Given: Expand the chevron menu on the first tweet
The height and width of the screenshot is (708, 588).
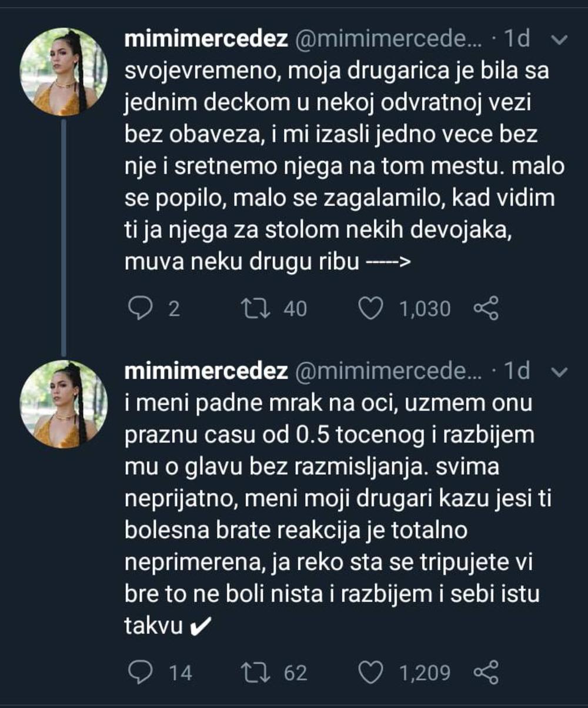Looking at the screenshot, I should [x=560, y=40].
